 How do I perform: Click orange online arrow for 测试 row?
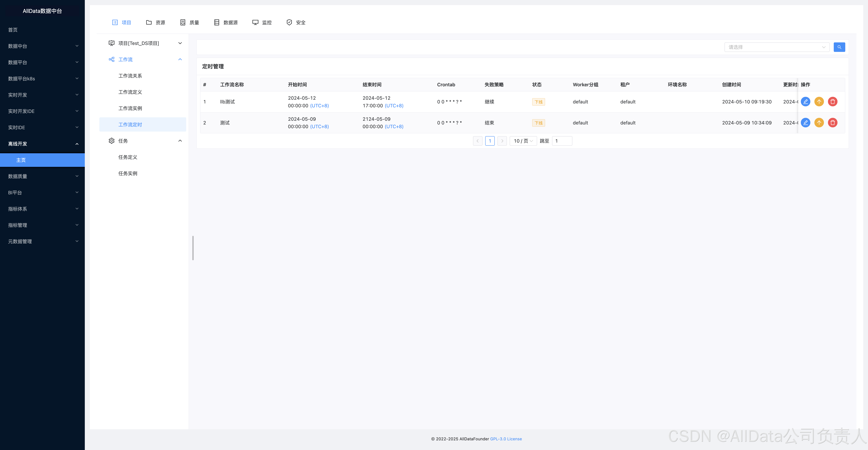(819, 123)
